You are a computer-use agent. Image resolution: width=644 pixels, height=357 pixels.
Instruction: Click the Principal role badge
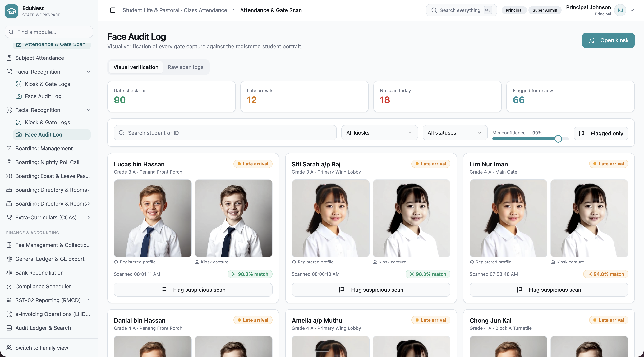pyautogui.click(x=514, y=10)
